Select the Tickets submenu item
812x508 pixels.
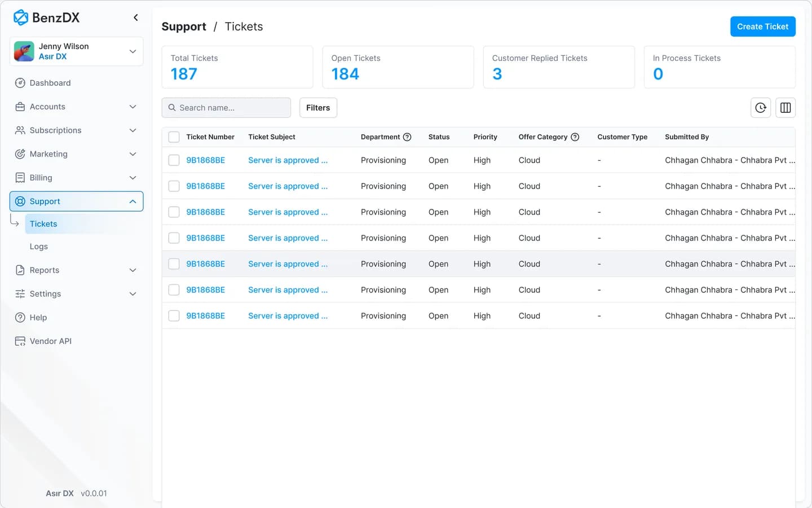pos(84,224)
